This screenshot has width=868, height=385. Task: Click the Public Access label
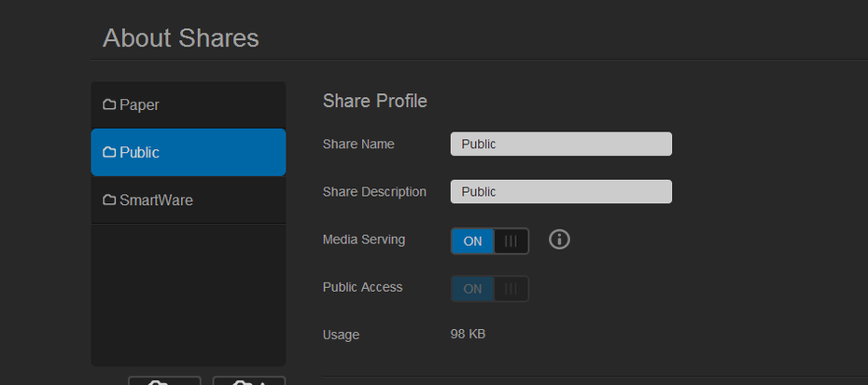coord(362,287)
